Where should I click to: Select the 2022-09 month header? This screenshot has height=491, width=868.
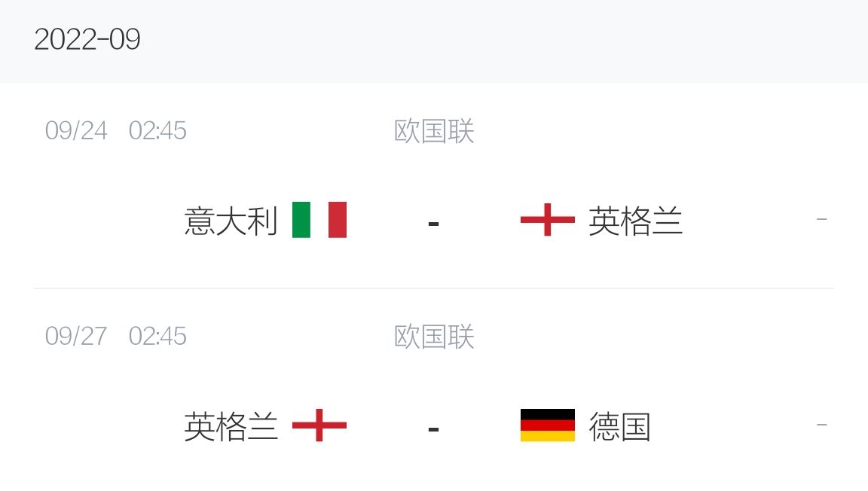[87, 39]
